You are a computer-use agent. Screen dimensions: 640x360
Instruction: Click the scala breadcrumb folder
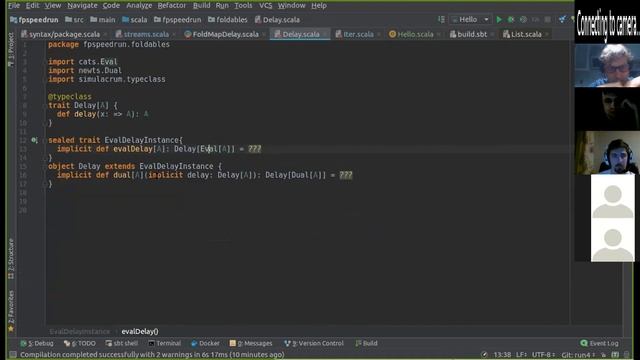[135, 20]
